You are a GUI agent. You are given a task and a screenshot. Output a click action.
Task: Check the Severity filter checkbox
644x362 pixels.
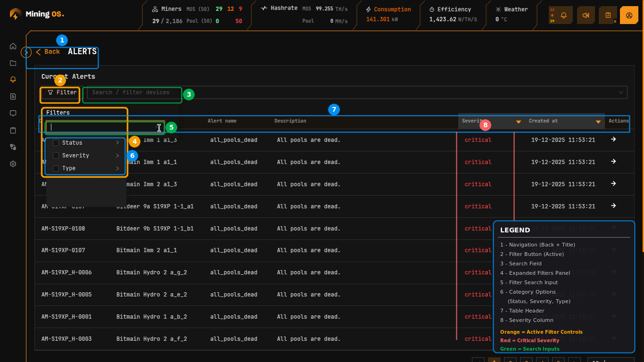point(56,155)
